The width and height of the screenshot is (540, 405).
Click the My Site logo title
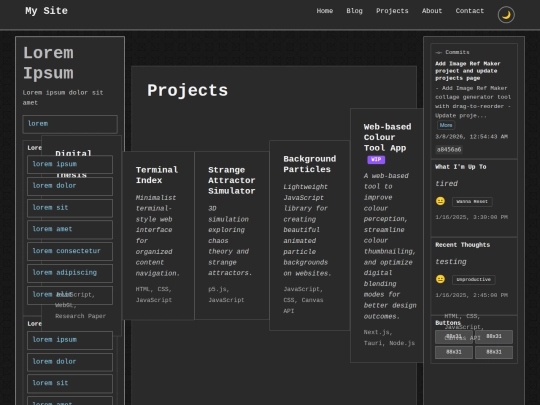pos(46,11)
